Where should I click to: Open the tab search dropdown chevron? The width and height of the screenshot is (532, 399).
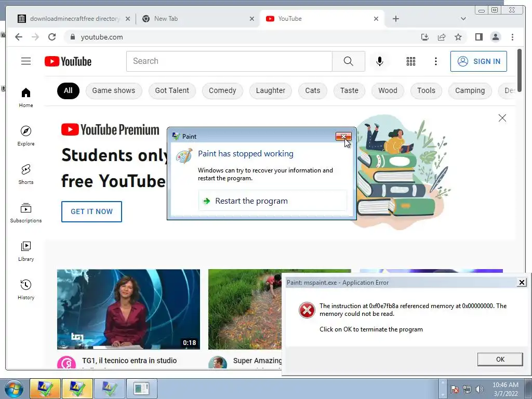tap(463, 19)
